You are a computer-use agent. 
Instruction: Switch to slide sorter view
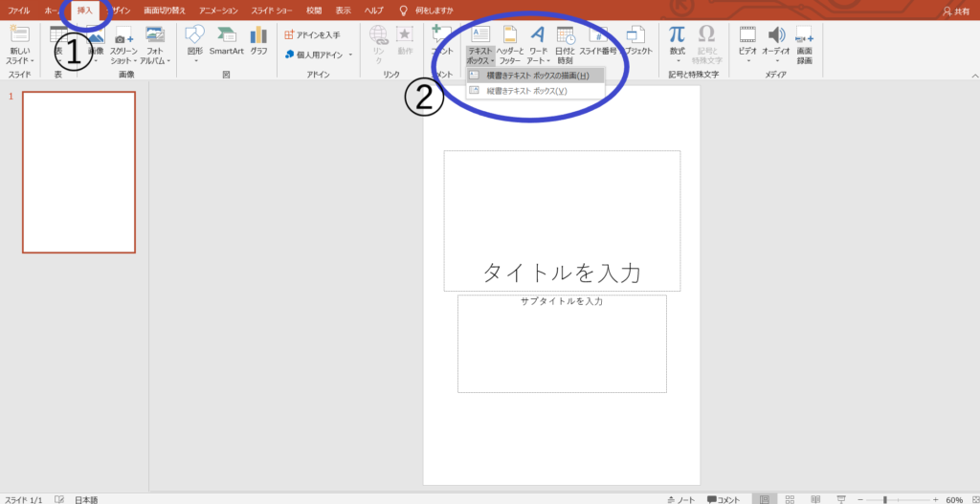click(790, 499)
